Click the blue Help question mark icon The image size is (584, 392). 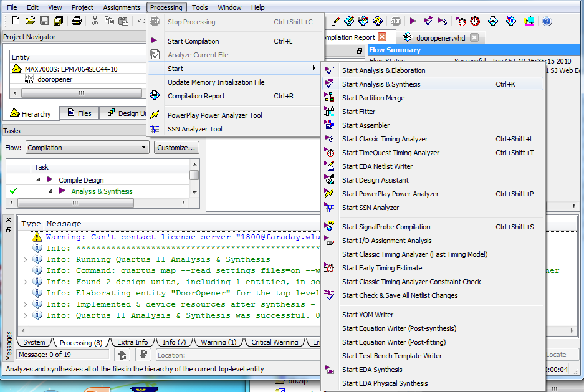(547, 21)
